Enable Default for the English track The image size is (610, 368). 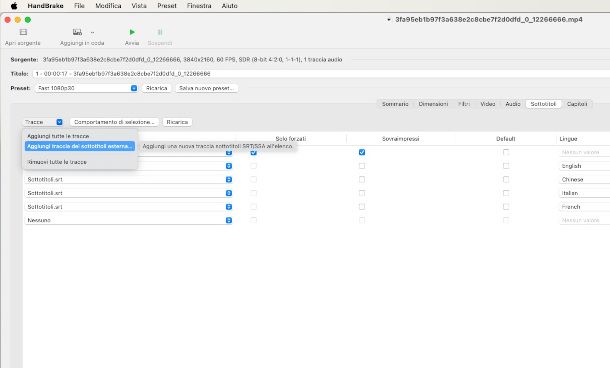point(506,166)
